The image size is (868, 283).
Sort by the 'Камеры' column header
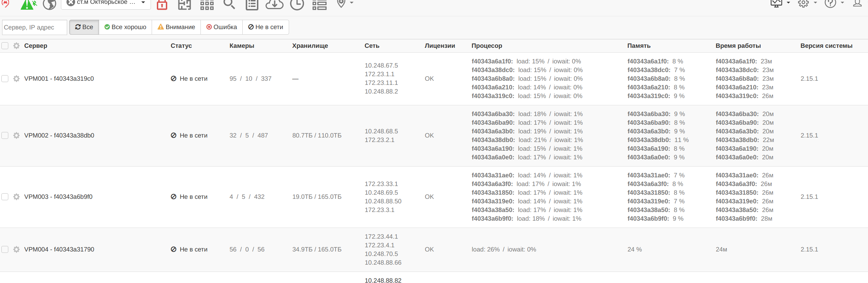242,46
